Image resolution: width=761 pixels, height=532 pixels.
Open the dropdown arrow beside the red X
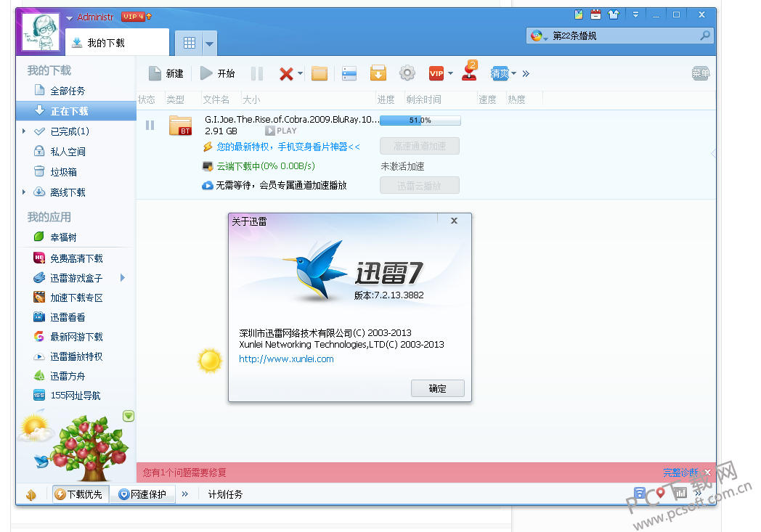pyautogui.click(x=301, y=74)
